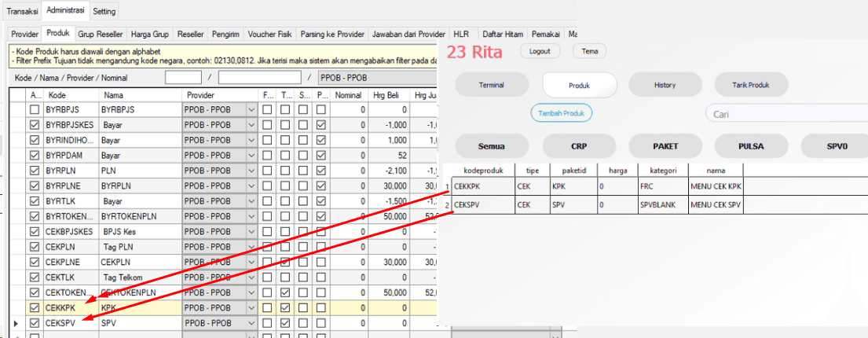Select the MENU CEK KPK name cell
This screenshot has width=868, height=338.
716,187
